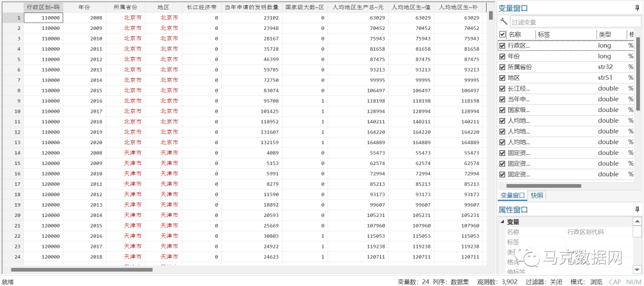Click the 过滤变量 filter input field
Screen dimensions: 644x286
pyautogui.click(x=574, y=22)
